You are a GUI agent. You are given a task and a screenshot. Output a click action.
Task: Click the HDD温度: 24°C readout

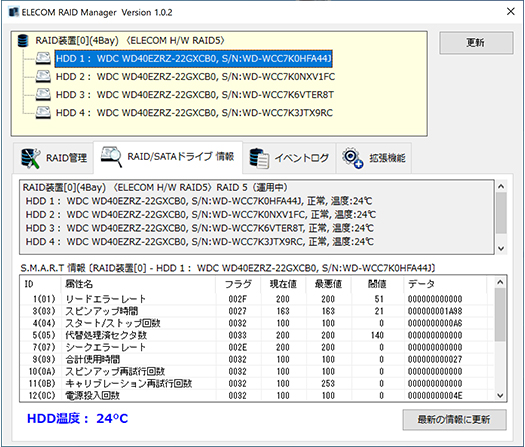[x=77, y=419]
